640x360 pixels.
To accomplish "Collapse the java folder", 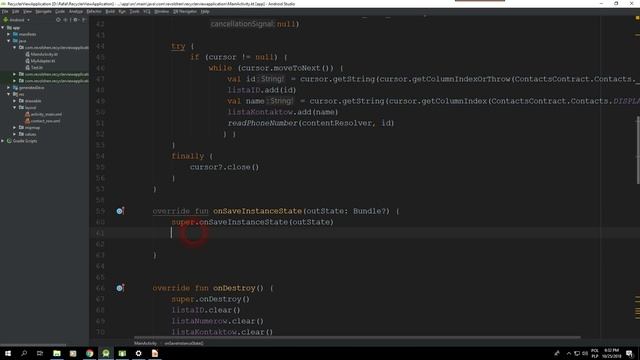I will tap(9, 41).
